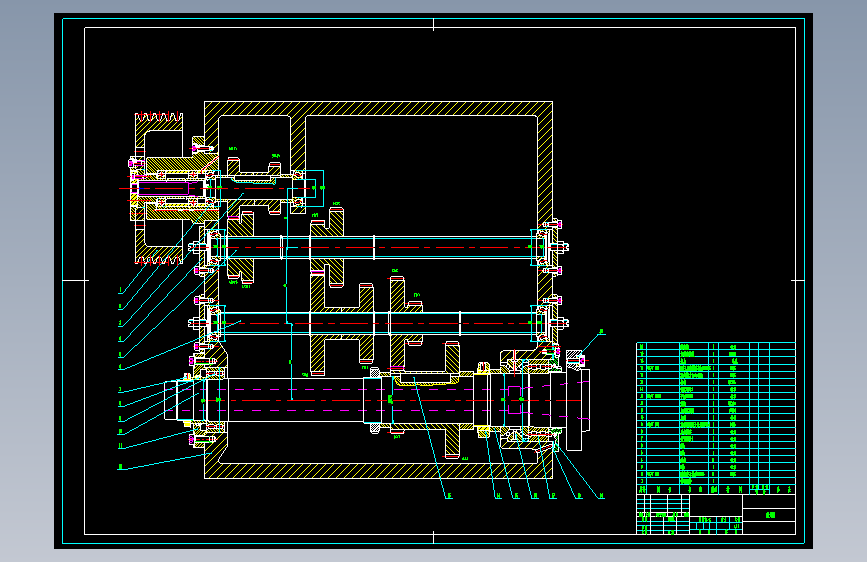
Task: Click the title block in the bottom-right corner
Action: click(x=715, y=514)
